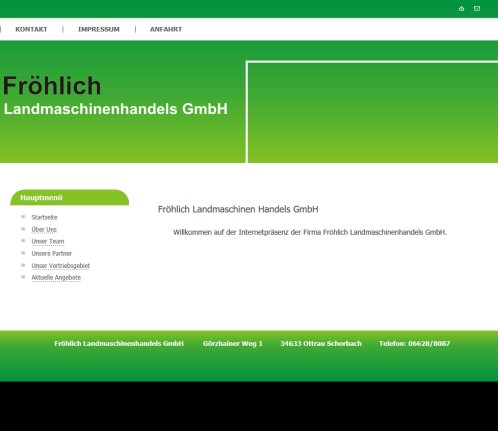Open the KONTAKT menu item
This screenshot has width=498, height=431.
[x=31, y=29]
